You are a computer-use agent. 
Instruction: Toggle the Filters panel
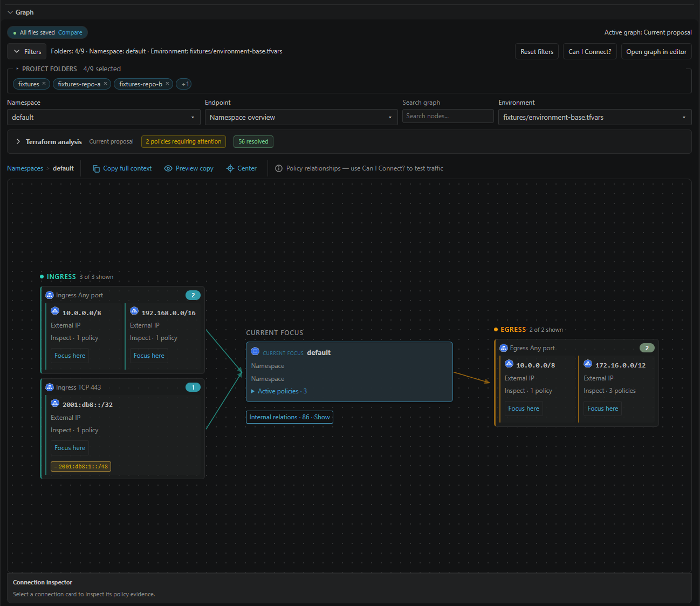26,52
